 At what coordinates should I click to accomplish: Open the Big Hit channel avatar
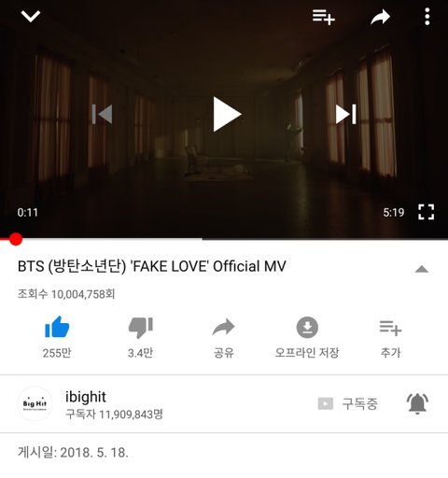click(x=35, y=403)
